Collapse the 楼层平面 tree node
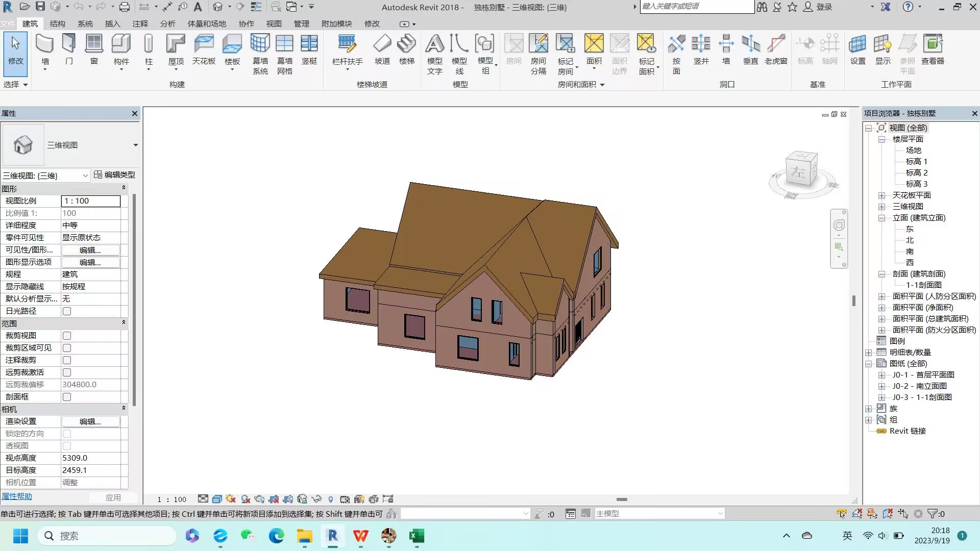Viewport: 980px width, 551px height. click(x=881, y=139)
